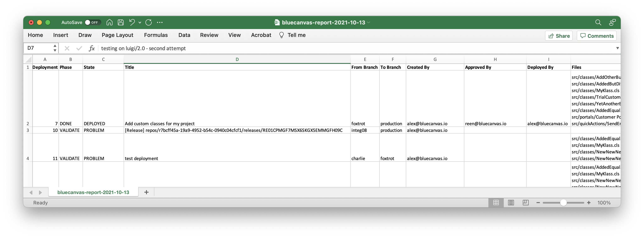Open the search magnifier in title bar

[598, 22]
